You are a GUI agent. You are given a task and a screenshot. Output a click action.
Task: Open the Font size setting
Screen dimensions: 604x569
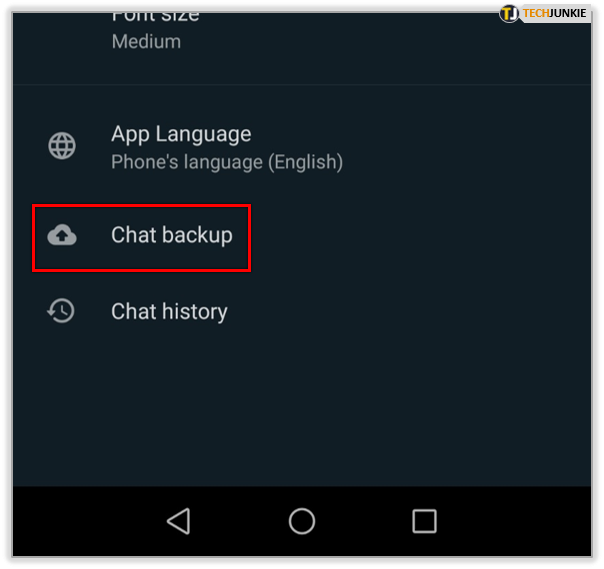155,16
